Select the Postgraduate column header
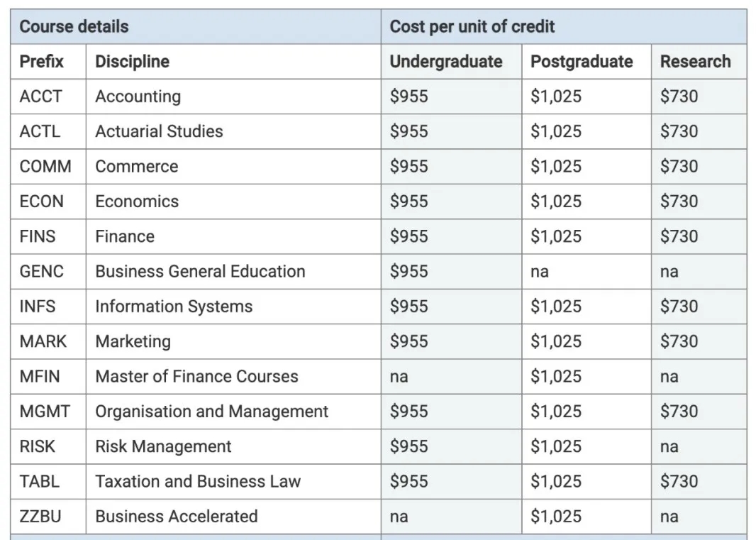The image size is (756, 540). click(x=587, y=62)
